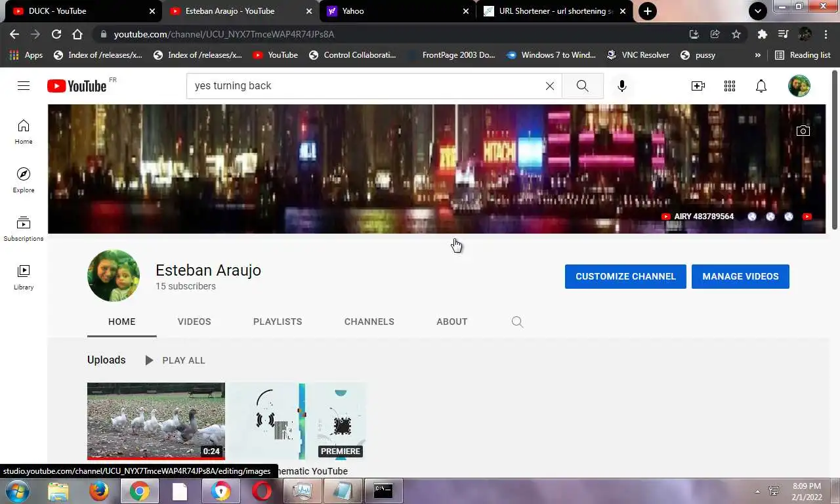The width and height of the screenshot is (840, 504).
Task: Open the tab search dropdown arrow
Action: (x=758, y=11)
